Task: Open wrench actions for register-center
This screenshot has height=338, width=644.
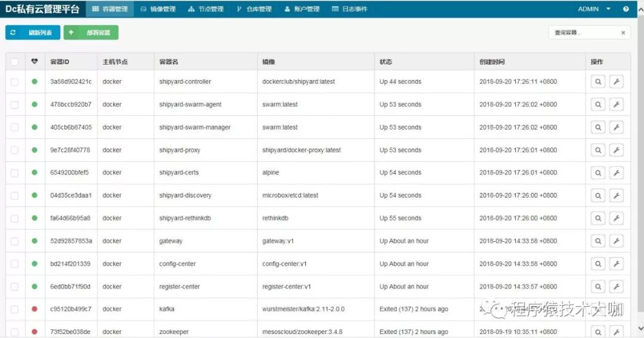Action: point(617,287)
